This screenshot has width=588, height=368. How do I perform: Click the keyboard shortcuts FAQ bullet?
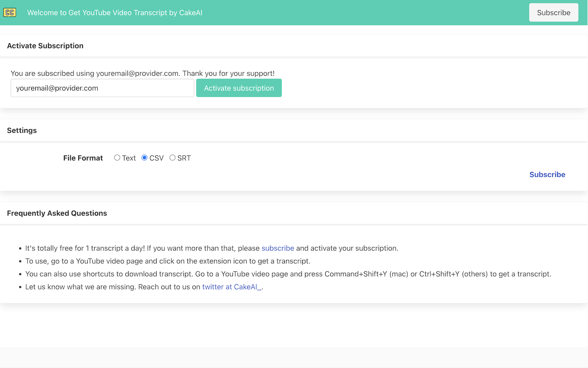[x=288, y=274]
